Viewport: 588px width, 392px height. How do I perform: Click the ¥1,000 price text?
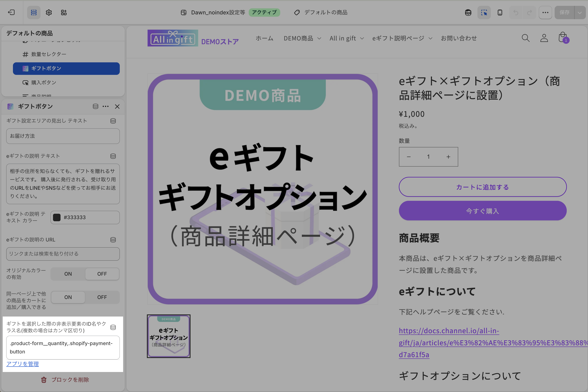412,114
